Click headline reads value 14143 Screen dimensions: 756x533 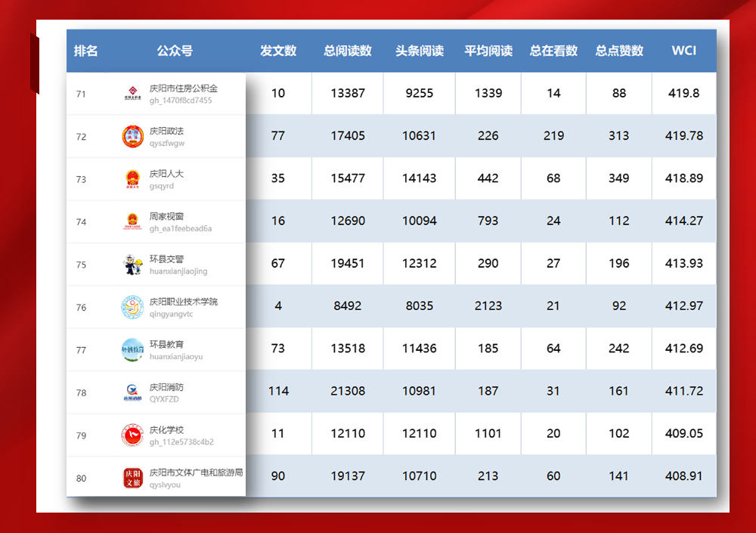coord(420,178)
